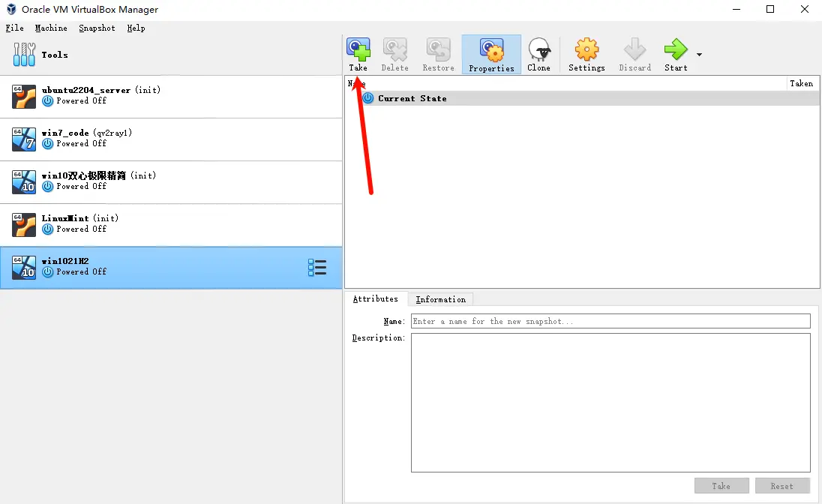Open the Tools icon in the sidebar
Screen dimensions: 822x504
tap(24, 55)
